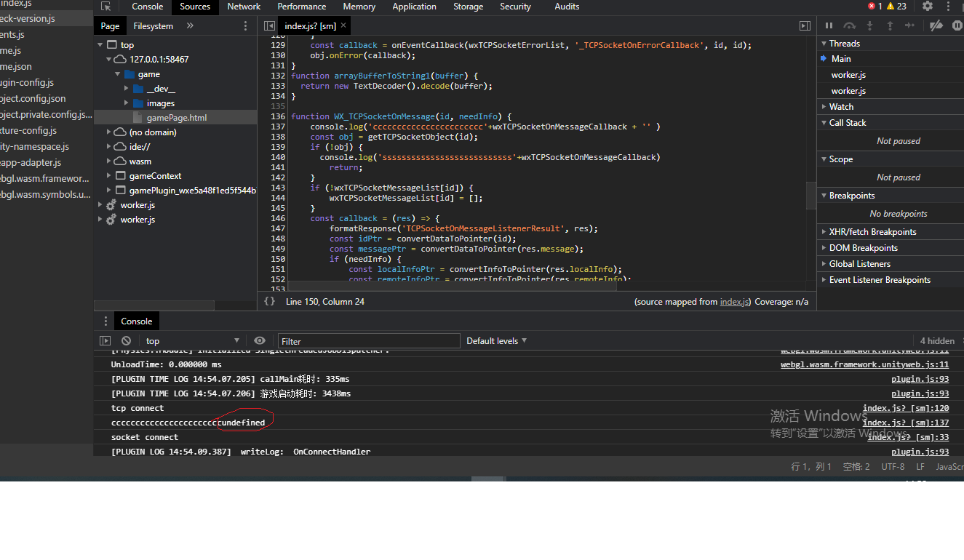Open the top JavaScript context dropdown
964x560 pixels.
click(x=192, y=340)
